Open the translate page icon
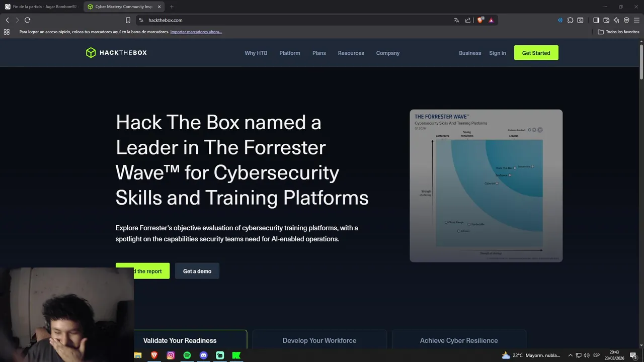The height and width of the screenshot is (362, 644). pyautogui.click(x=456, y=20)
